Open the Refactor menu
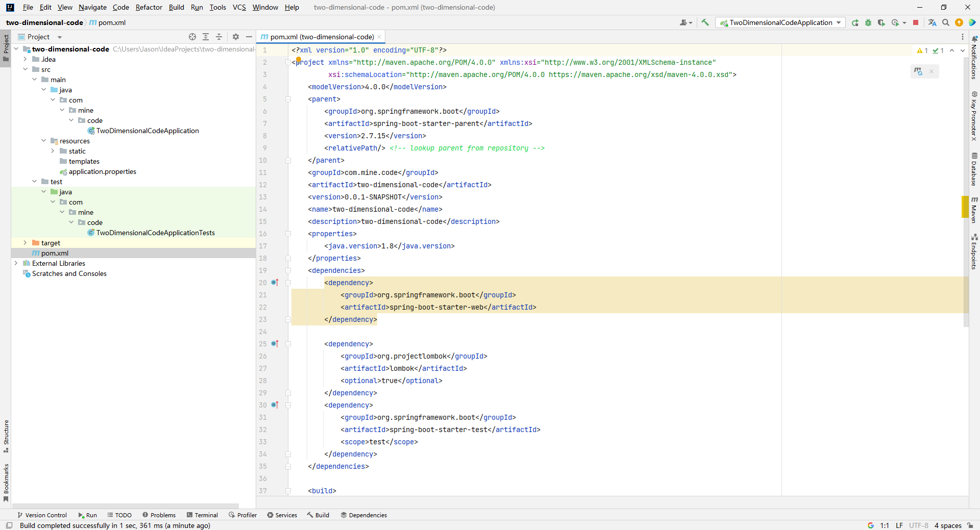Viewport: 980px width, 530px height. click(149, 7)
